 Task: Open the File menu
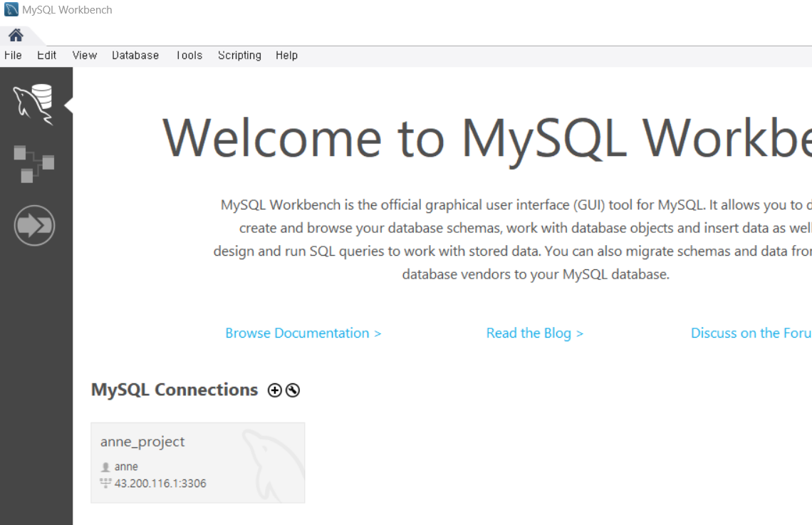point(13,56)
